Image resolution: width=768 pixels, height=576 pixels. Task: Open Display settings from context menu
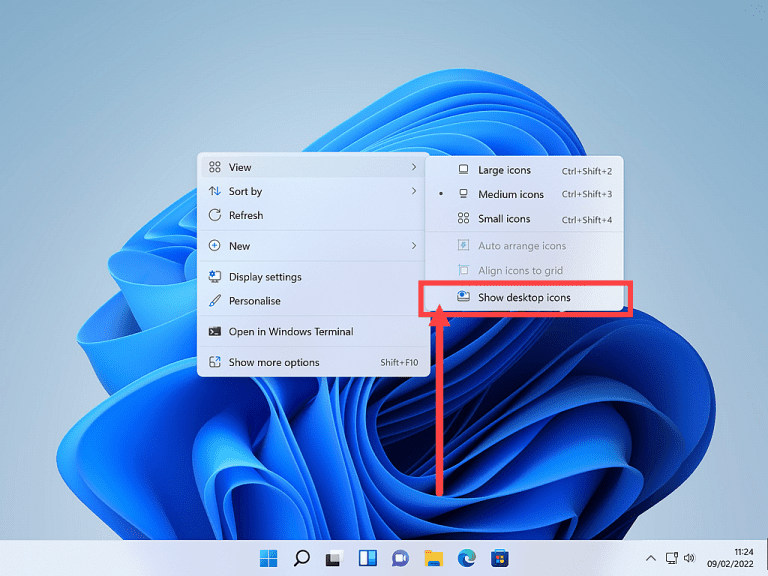[313, 277]
